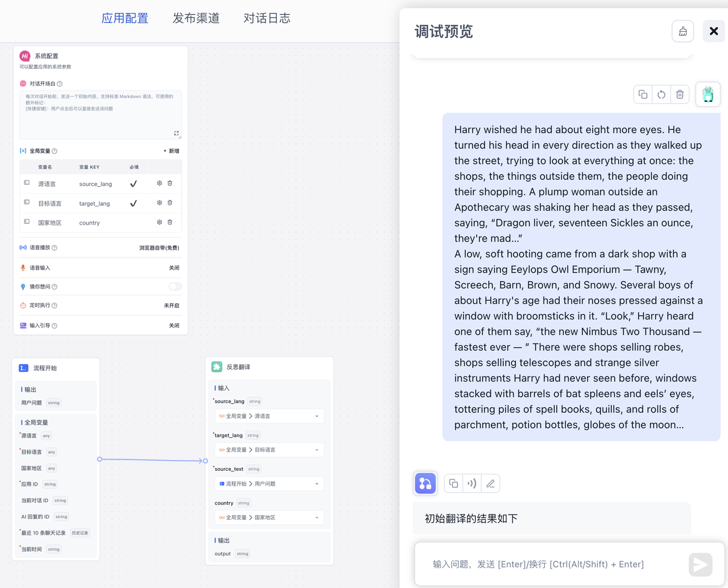This screenshot has width=728, height=588.
Task: Click 新增 to add a global variable
Action: [x=171, y=151]
